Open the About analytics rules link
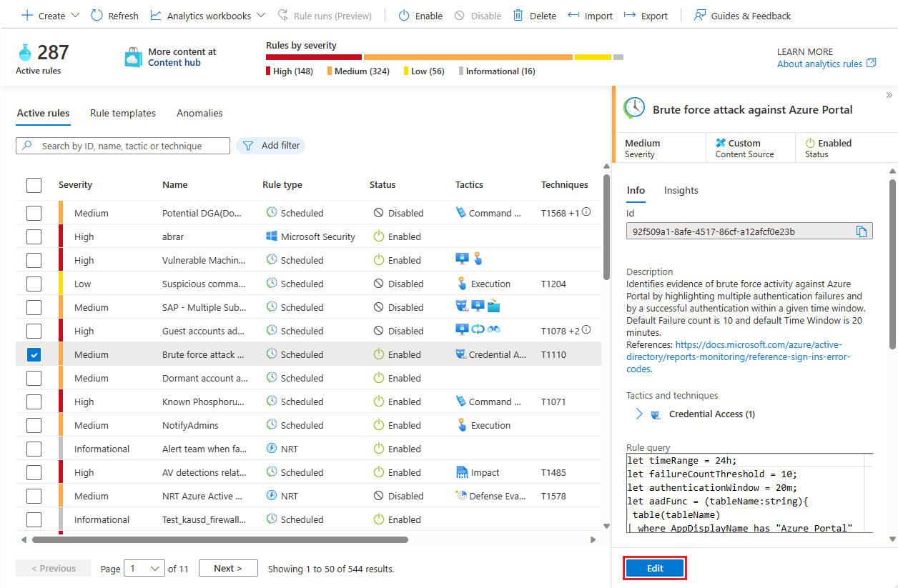The image size is (898, 588). [x=819, y=64]
